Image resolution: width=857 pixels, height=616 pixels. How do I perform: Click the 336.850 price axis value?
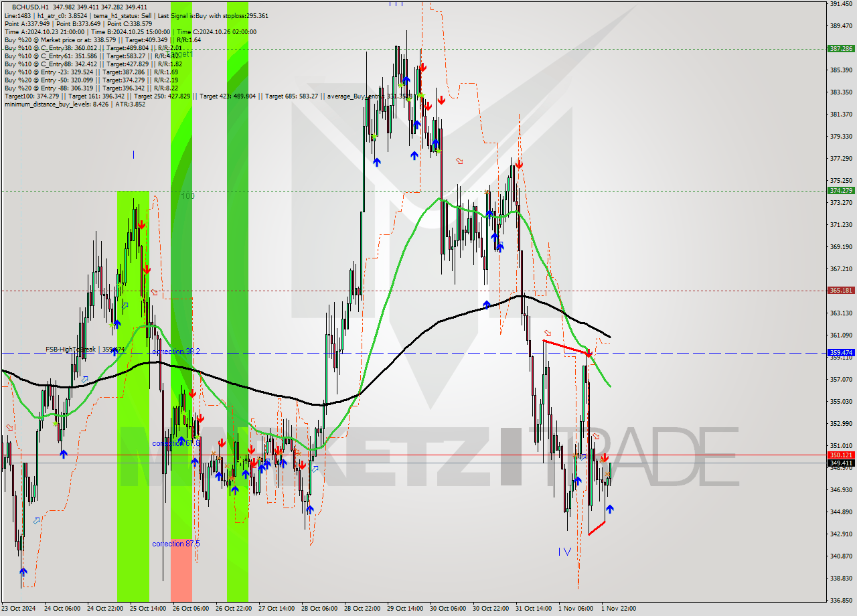pyautogui.click(x=841, y=601)
